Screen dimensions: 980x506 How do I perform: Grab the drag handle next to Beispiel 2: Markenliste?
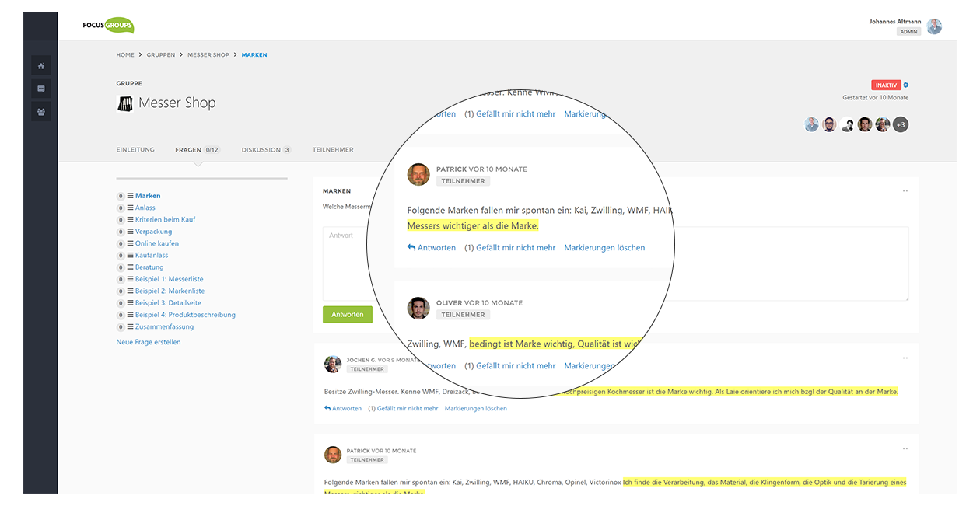131,291
